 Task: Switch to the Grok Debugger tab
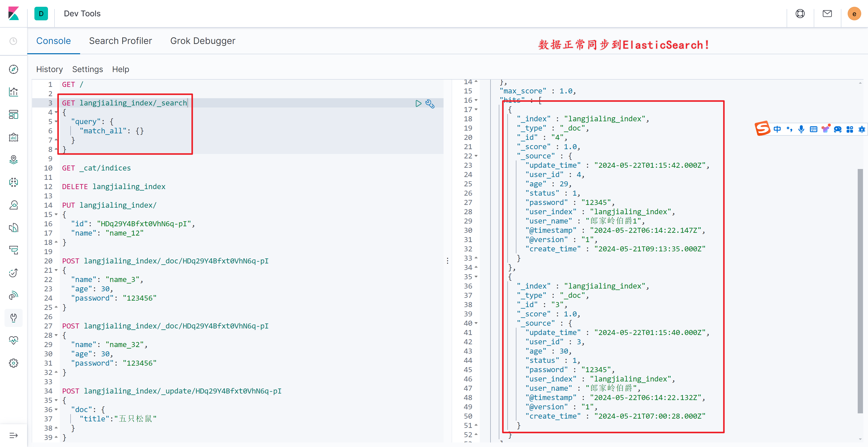[x=203, y=41]
